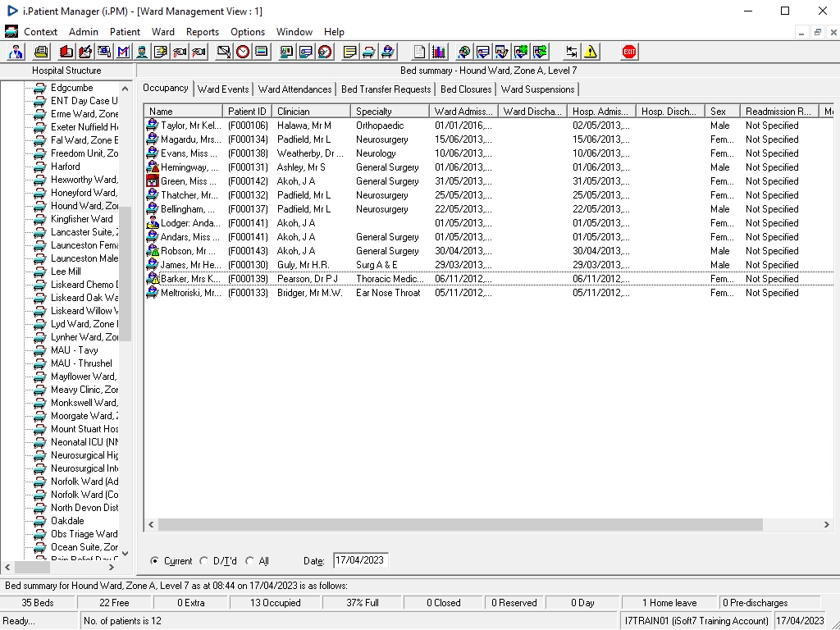Click the typewriter printer toolbar icon
The height and width of the screenshot is (630, 840).
[41, 52]
